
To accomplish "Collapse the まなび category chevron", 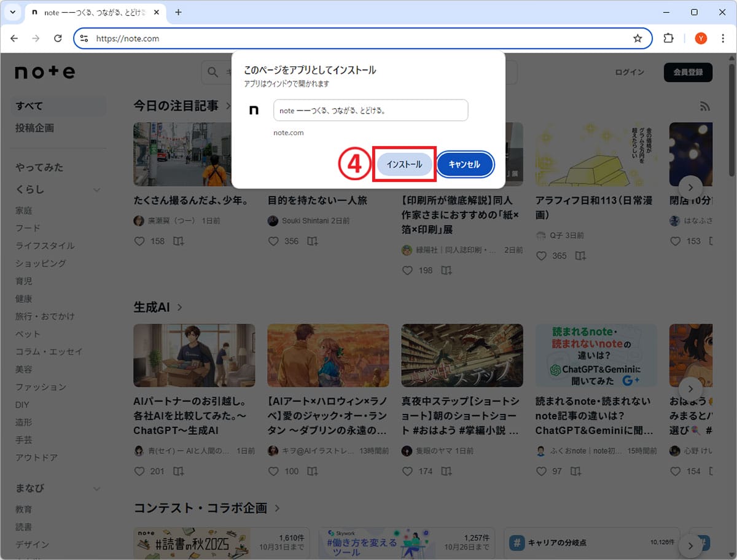I will 96,489.
